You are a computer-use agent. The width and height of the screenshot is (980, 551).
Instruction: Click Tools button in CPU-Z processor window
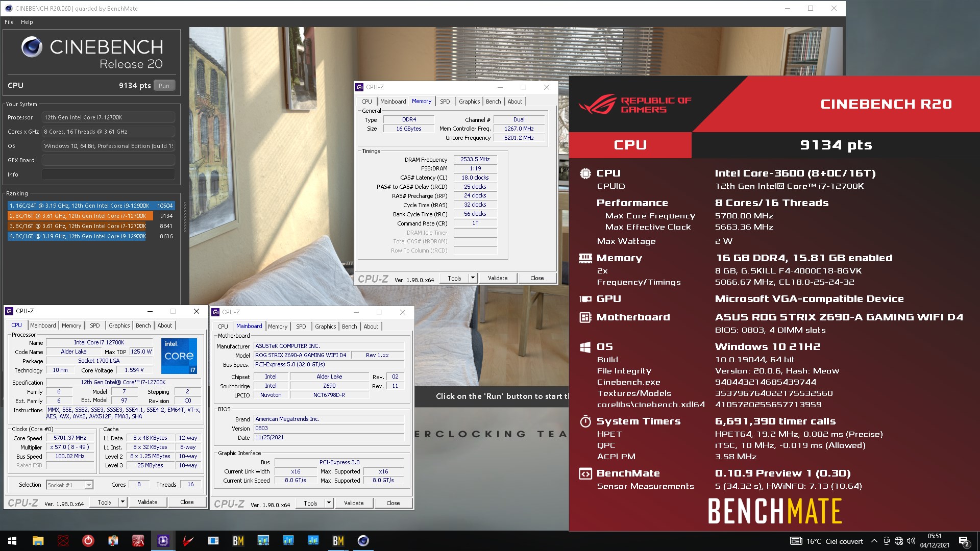pos(104,502)
